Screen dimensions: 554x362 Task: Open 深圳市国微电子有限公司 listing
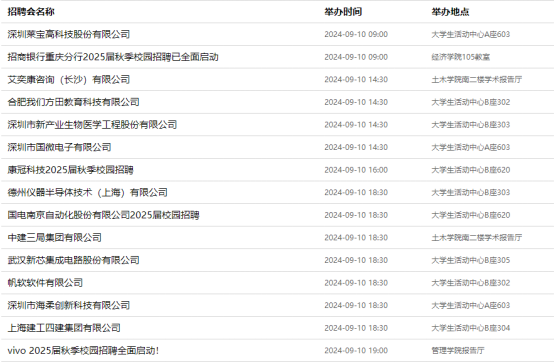[x=59, y=147]
